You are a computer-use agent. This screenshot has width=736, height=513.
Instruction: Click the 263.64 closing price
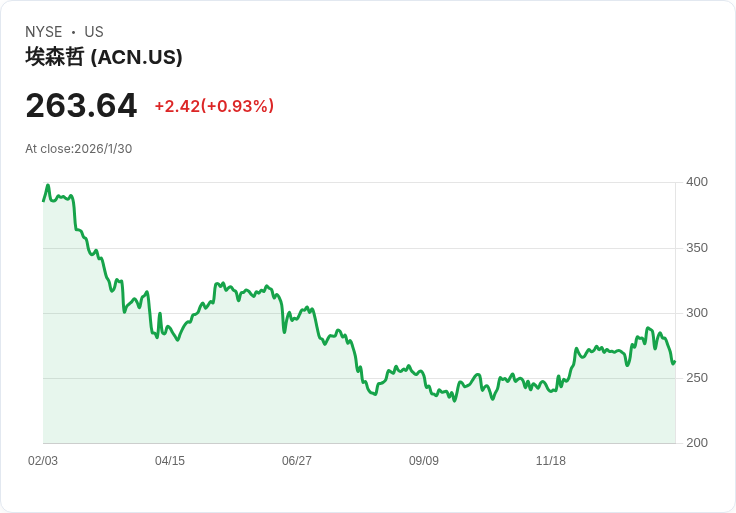pos(81,106)
